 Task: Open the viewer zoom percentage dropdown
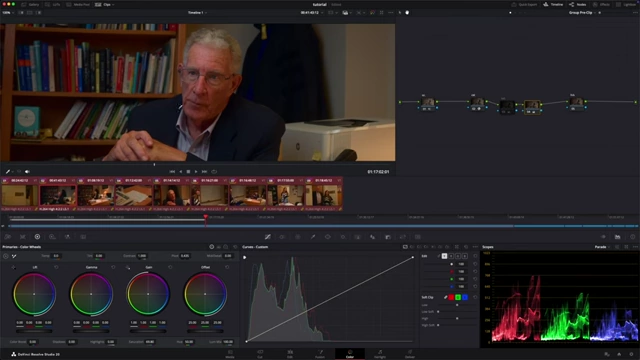click(x=8, y=13)
